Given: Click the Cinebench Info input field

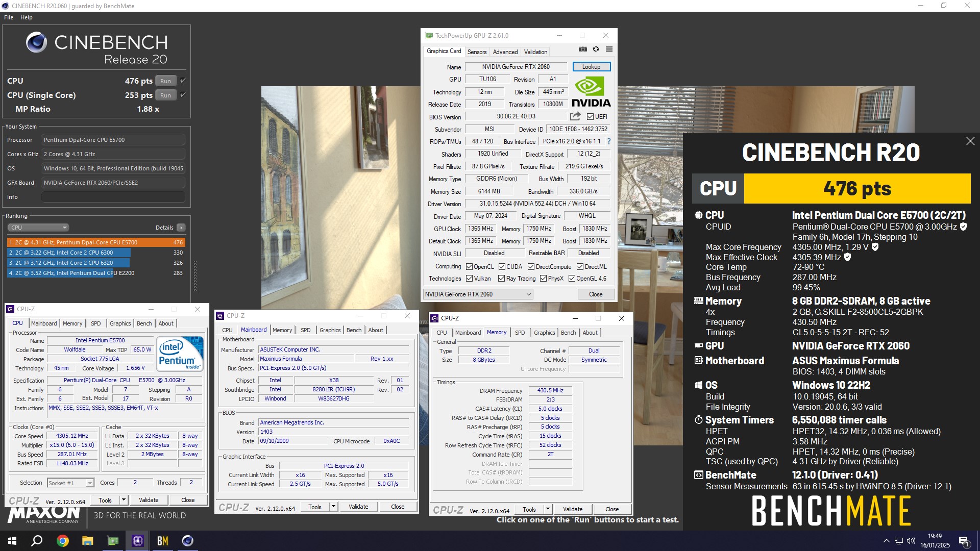Looking at the screenshot, I should 113,197.
